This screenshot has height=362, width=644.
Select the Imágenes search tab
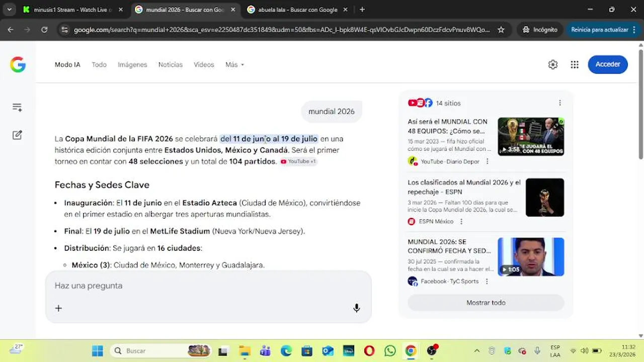coord(132,64)
